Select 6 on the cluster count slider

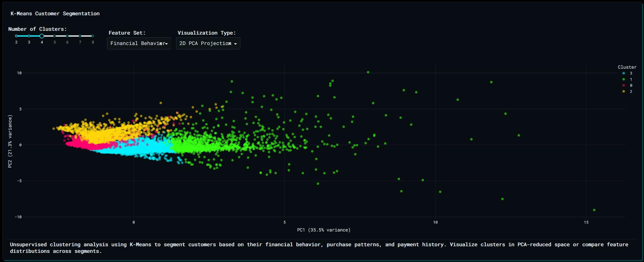pyautogui.click(x=67, y=36)
